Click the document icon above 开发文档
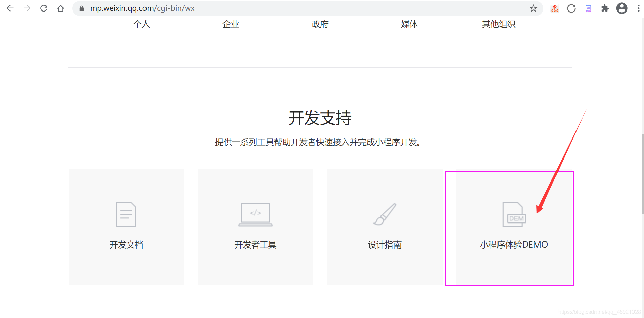This screenshot has width=644, height=318. point(126,214)
